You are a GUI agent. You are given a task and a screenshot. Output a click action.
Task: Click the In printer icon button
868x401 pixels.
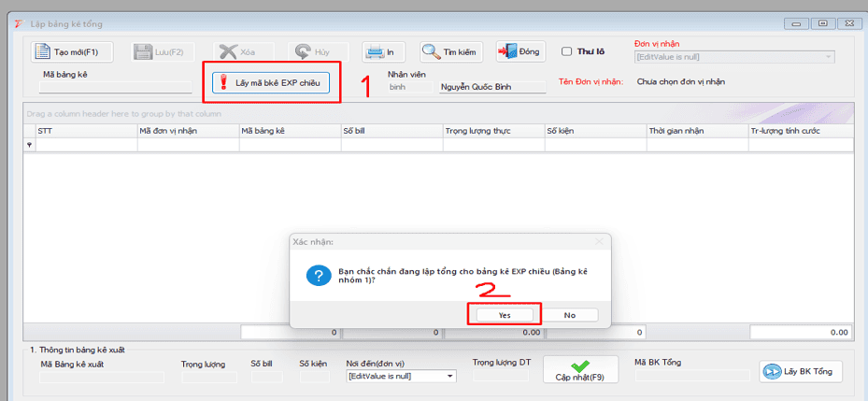pos(374,52)
